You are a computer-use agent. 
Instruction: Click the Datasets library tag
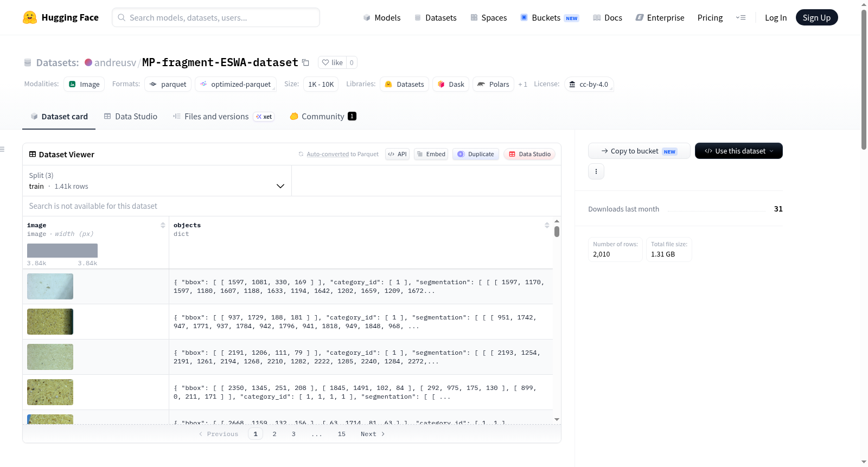(x=404, y=84)
